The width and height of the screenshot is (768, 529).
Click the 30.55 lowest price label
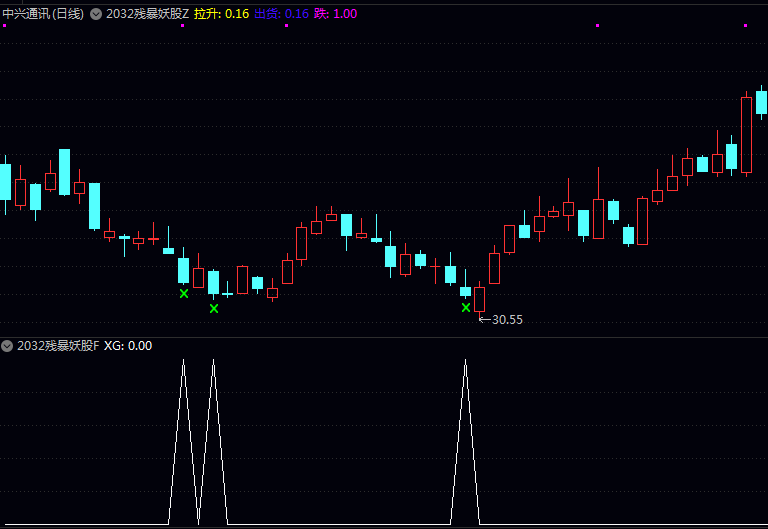coord(507,320)
